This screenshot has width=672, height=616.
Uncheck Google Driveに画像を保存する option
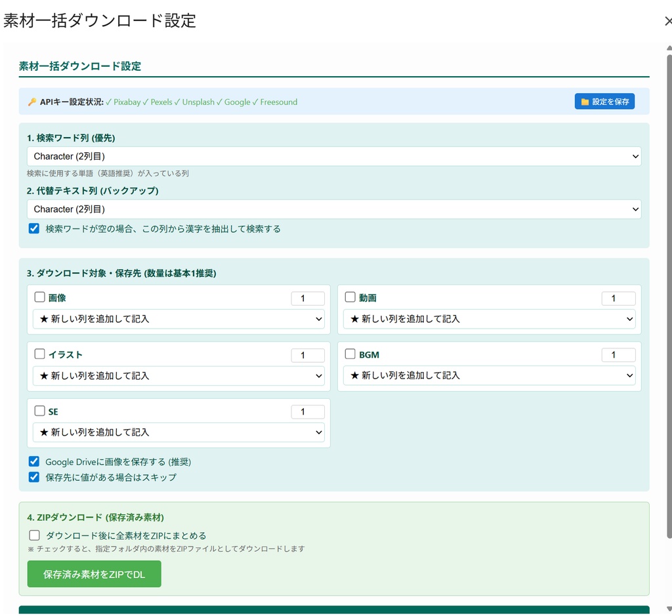[x=33, y=461]
